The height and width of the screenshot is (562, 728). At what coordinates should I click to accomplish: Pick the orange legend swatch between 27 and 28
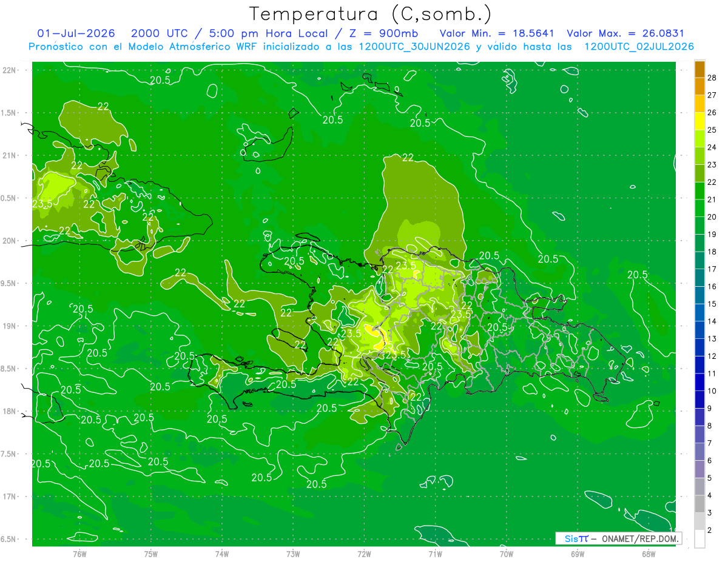point(699,86)
